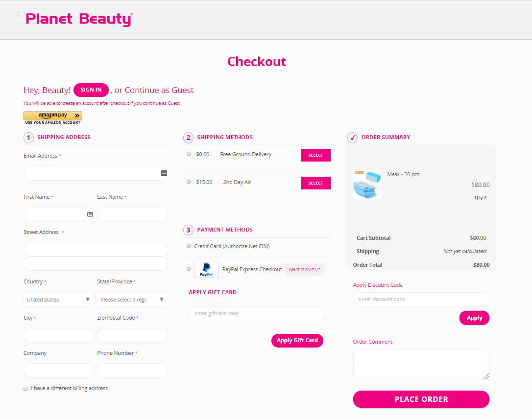The height and width of the screenshot is (419, 532).
Task: Focus the first Street Address field
Action: (96, 250)
